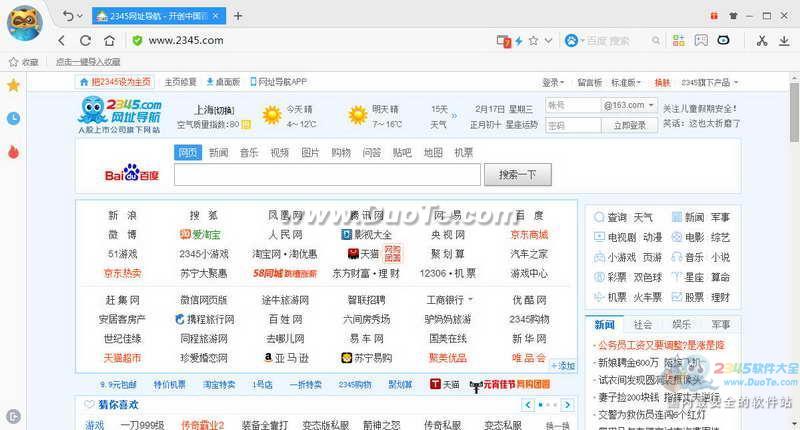Screen dimensions: 800x430
Task: Open new tab with plus button
Action: (x=238, y=16)
